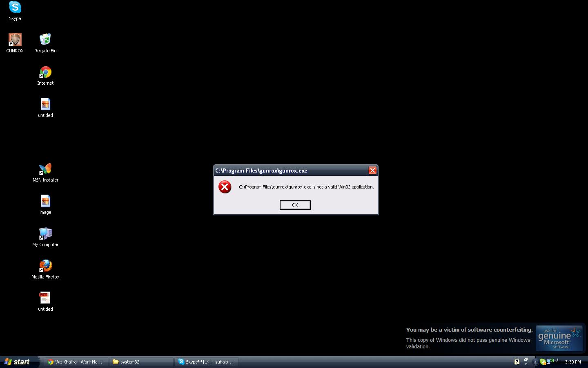Screen dimensions: 588x368
Task: Select the MSN Installer icon
Action: (x=45, y=169)
